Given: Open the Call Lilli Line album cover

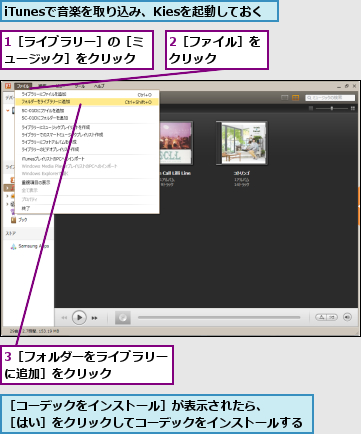Looking at the screenshot, I should tap(176, 143).
